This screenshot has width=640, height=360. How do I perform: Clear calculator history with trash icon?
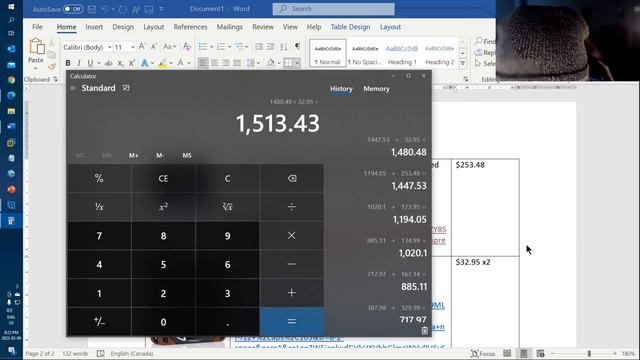click(x=424, y=331)
